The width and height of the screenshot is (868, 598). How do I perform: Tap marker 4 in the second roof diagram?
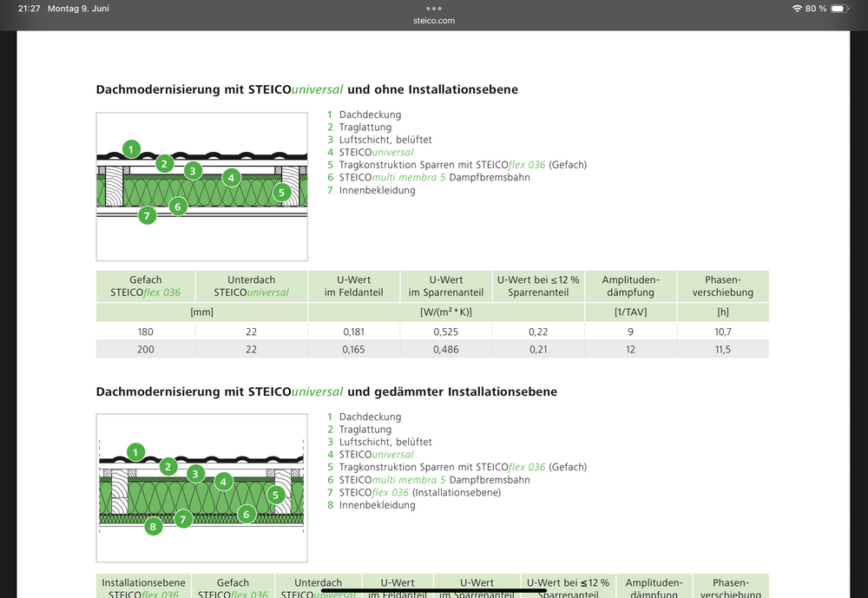click(x=223, y=482)
